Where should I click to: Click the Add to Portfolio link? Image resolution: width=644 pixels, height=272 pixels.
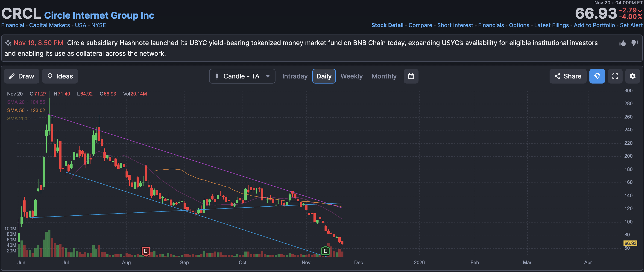594,25
